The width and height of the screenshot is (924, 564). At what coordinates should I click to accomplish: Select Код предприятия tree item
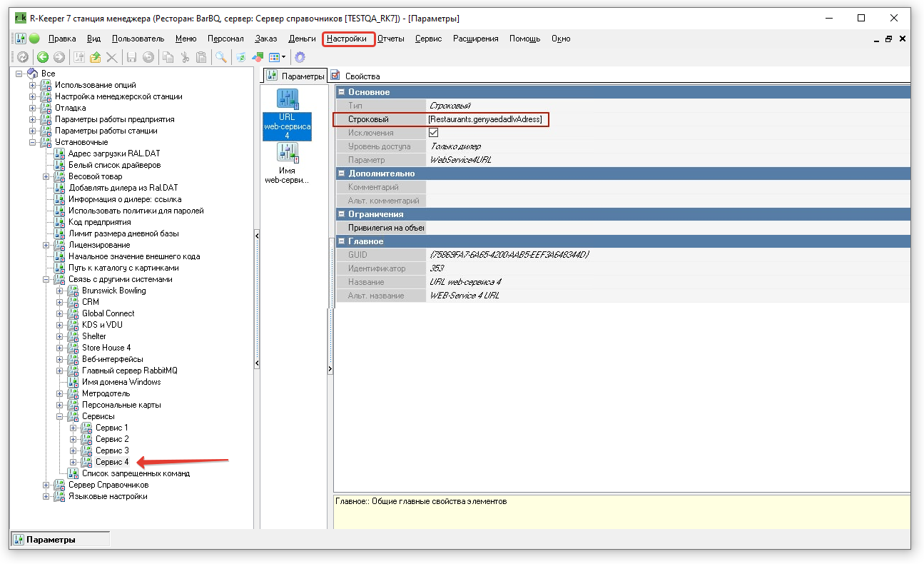click(99, 222)
